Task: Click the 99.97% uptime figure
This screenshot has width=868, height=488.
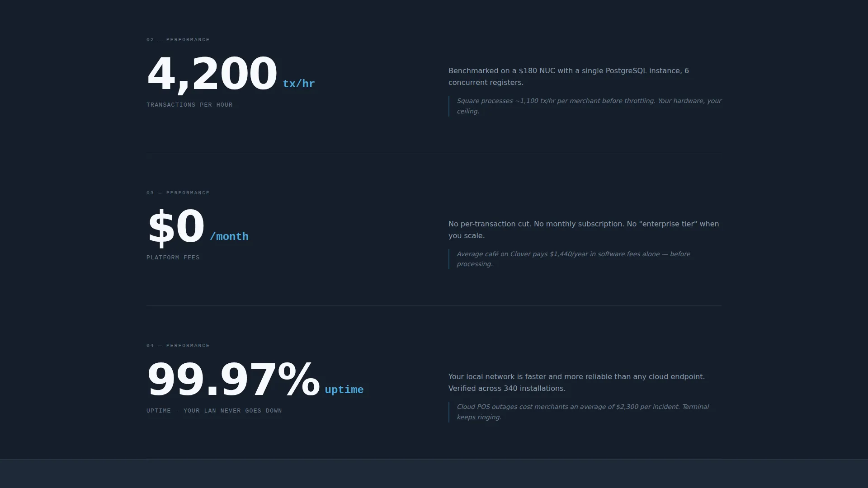Action: (x=233, y=380)
